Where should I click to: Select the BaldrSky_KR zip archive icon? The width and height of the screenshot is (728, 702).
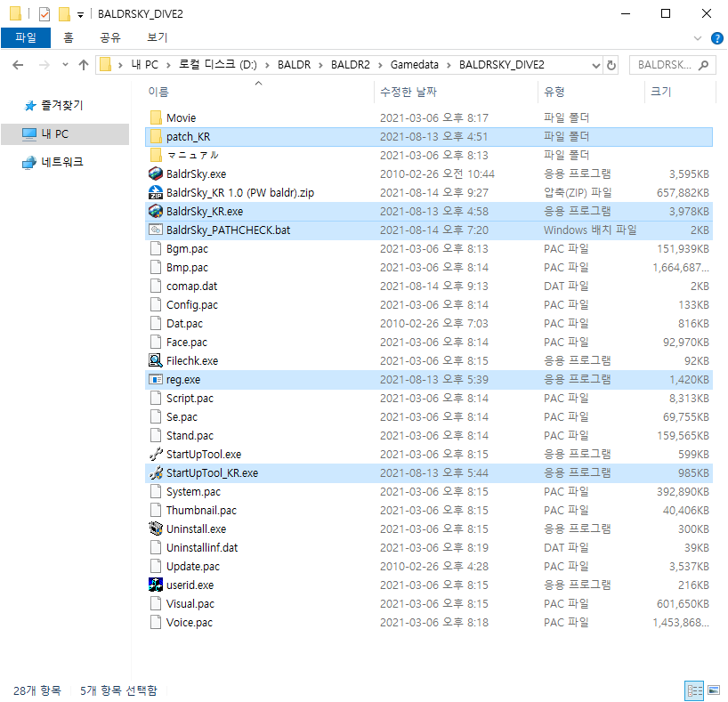(156, 192)
